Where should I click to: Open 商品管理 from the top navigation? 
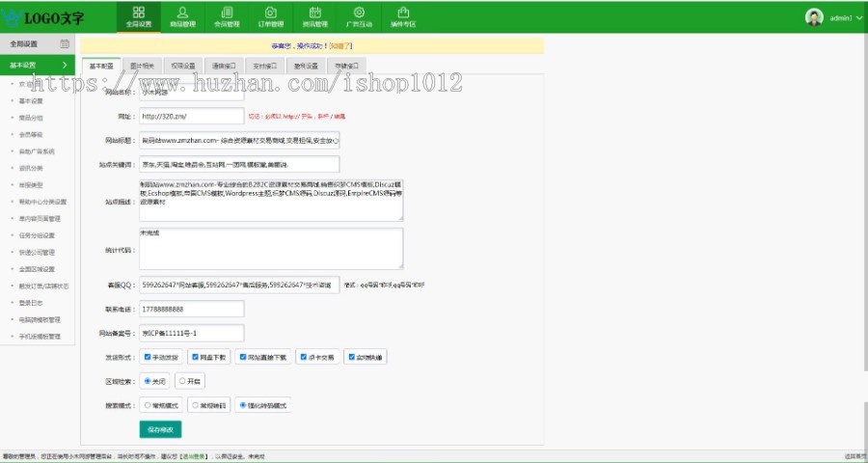pos(182,17)
